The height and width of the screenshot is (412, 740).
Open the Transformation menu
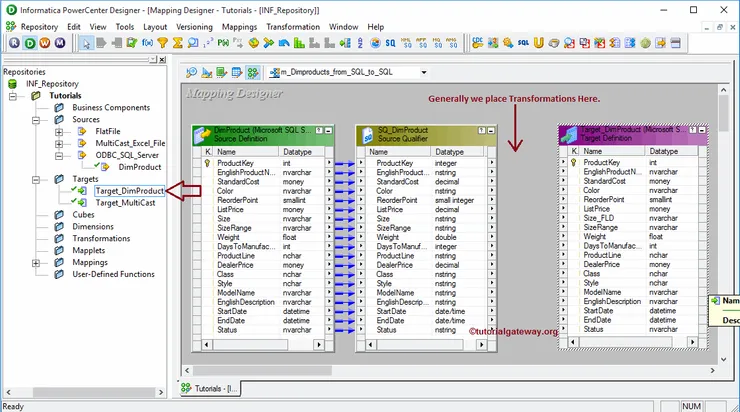(x=293, y=27)
